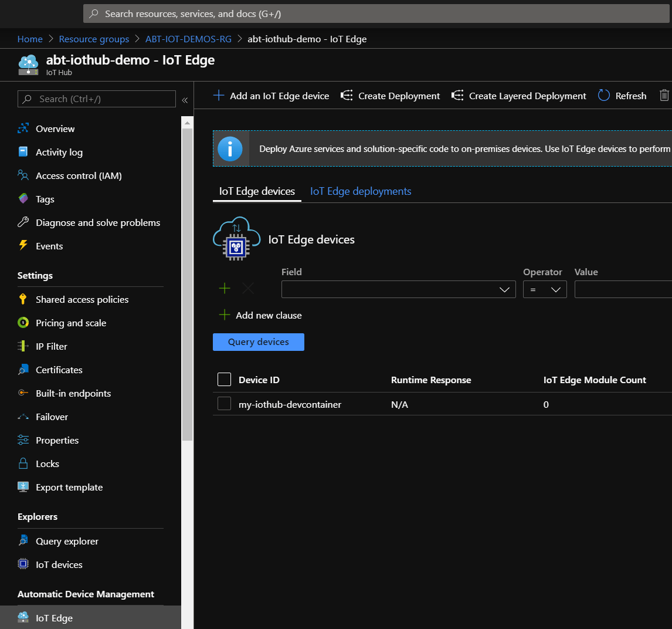This screenshot has width=672, height=629.
Task: Open the Events lightning bolt icon
Action: click(23, 246)
